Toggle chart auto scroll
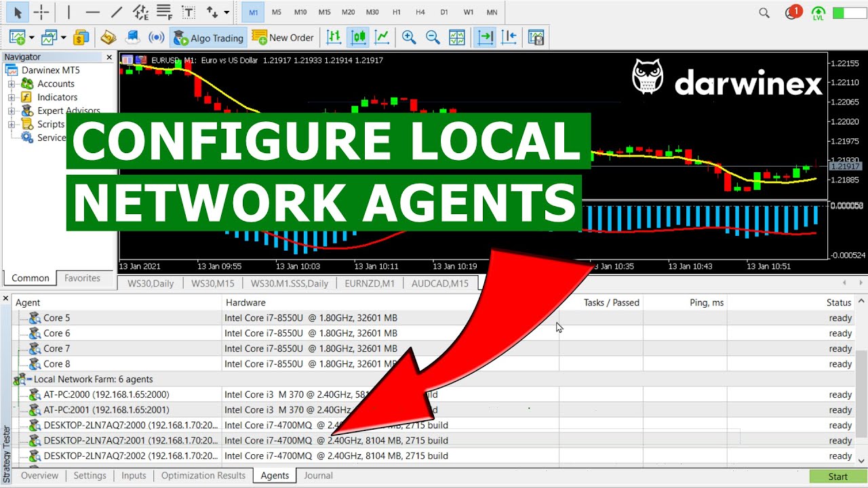 pyautogui.click(x=485, y=38)
